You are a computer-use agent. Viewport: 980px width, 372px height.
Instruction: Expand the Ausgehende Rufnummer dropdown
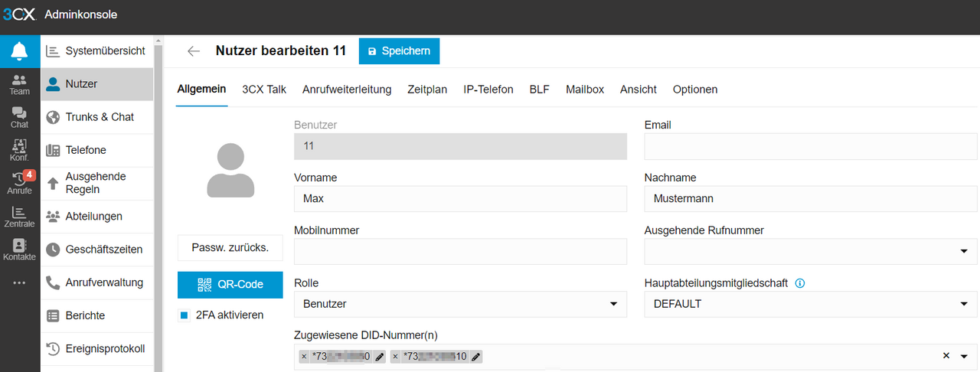coord(811,251)
